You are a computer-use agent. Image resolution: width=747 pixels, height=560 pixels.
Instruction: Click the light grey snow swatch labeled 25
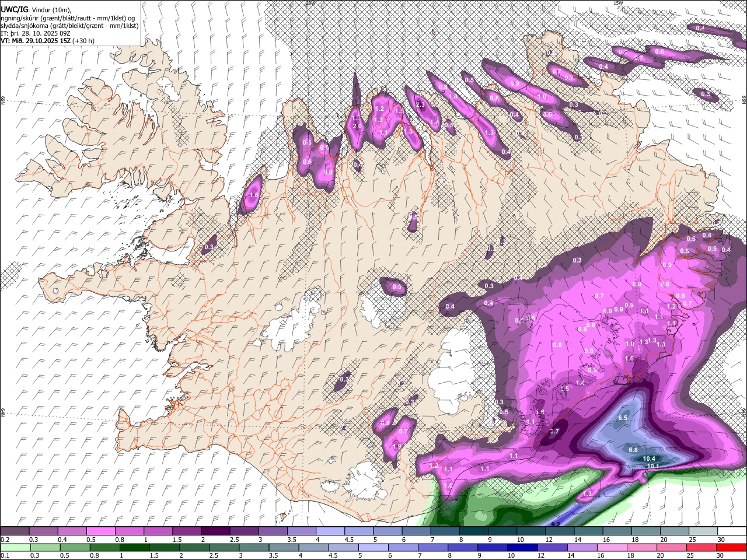(703, 531)
